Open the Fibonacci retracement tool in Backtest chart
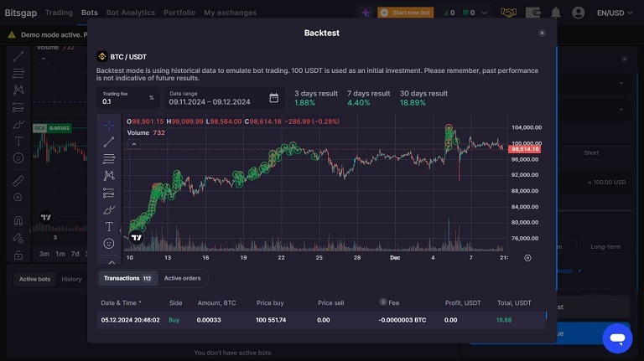The height and width of the screenshot is (361, 644). point(109,159)
